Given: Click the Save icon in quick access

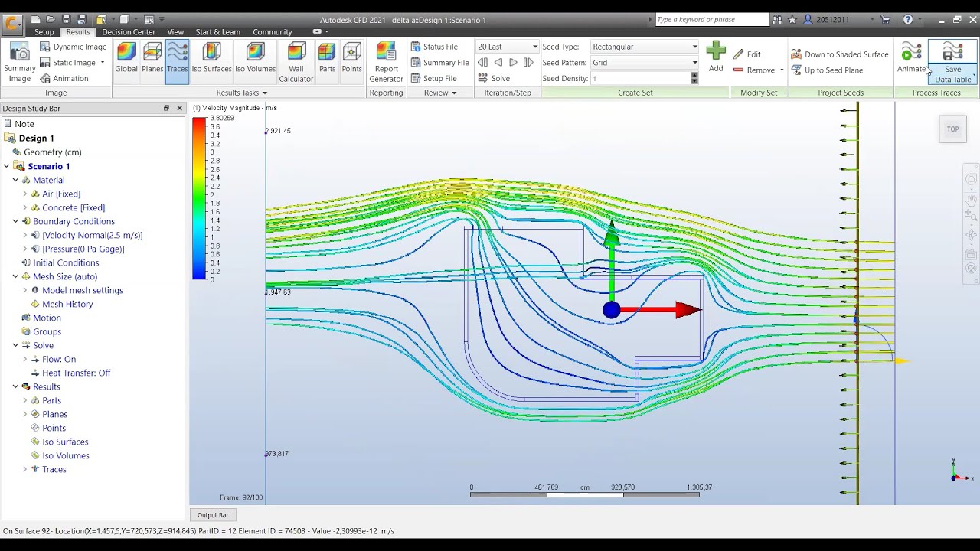Looking at the screenshot, I should click(x=66, y=20).
